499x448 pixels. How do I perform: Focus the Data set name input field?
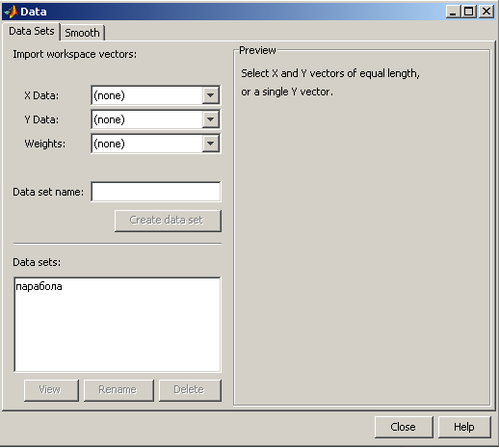tap(156, 192)
